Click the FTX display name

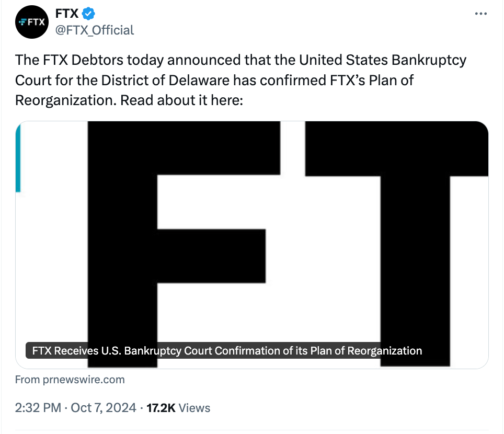pos(67,14)
